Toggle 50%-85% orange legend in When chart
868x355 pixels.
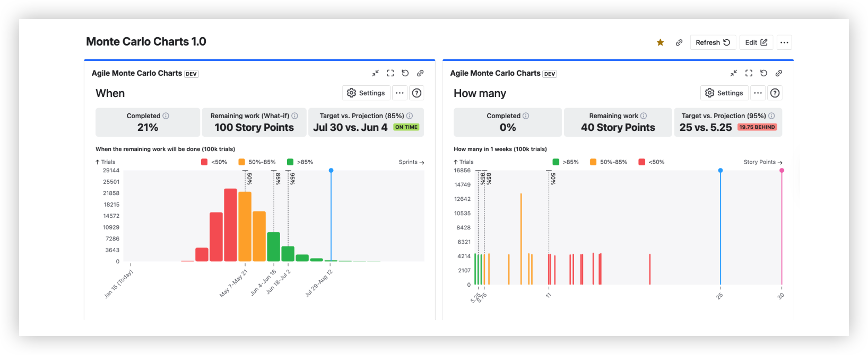(x=257, y=162)
